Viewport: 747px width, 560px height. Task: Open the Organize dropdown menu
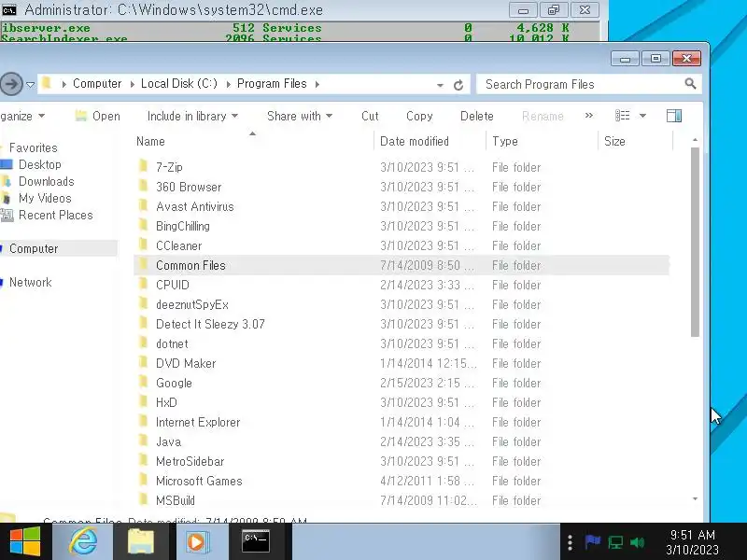[22, 116]
